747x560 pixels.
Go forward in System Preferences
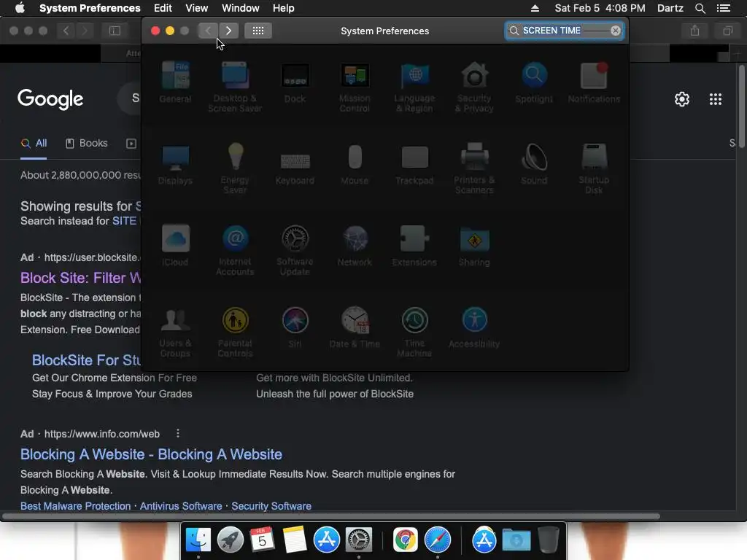pyautogui.click(x=228, y=31)
